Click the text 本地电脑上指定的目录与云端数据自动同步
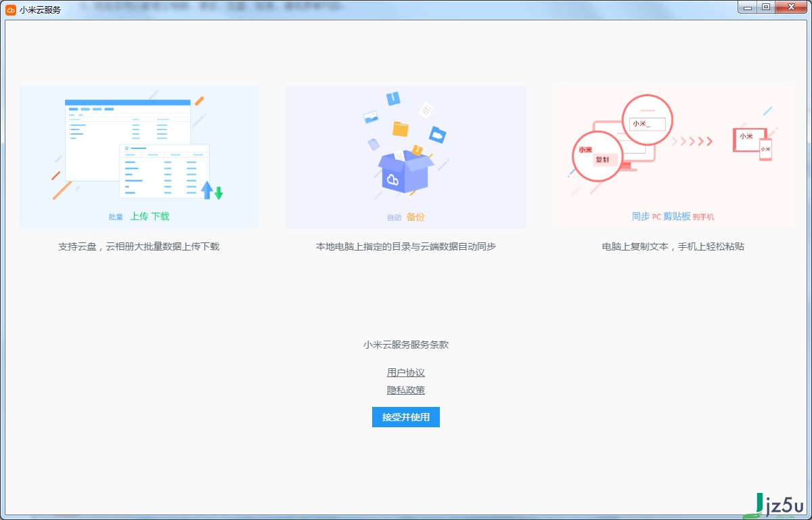Viewport: 812px width, 520px height. tap(406, 246)
